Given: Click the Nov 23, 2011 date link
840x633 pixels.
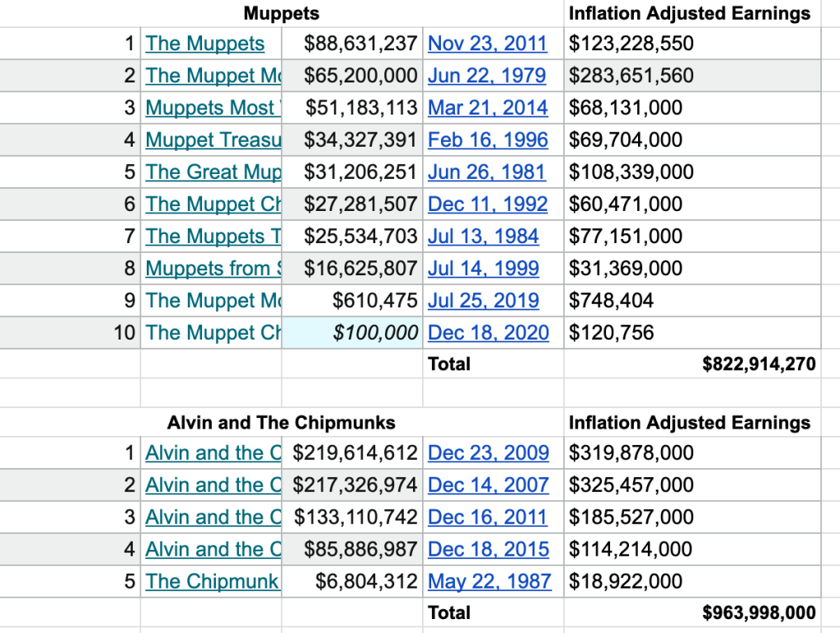Looking at the screenshot, I should (487, 44).
